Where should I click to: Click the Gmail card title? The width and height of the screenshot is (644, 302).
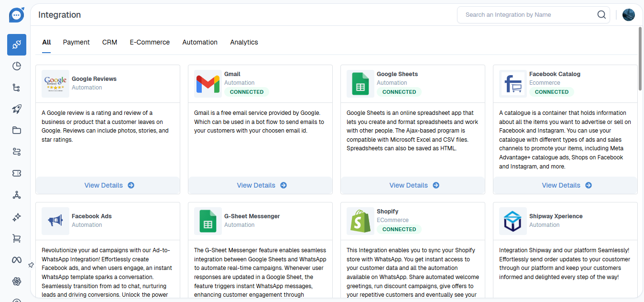coord(232,74)
